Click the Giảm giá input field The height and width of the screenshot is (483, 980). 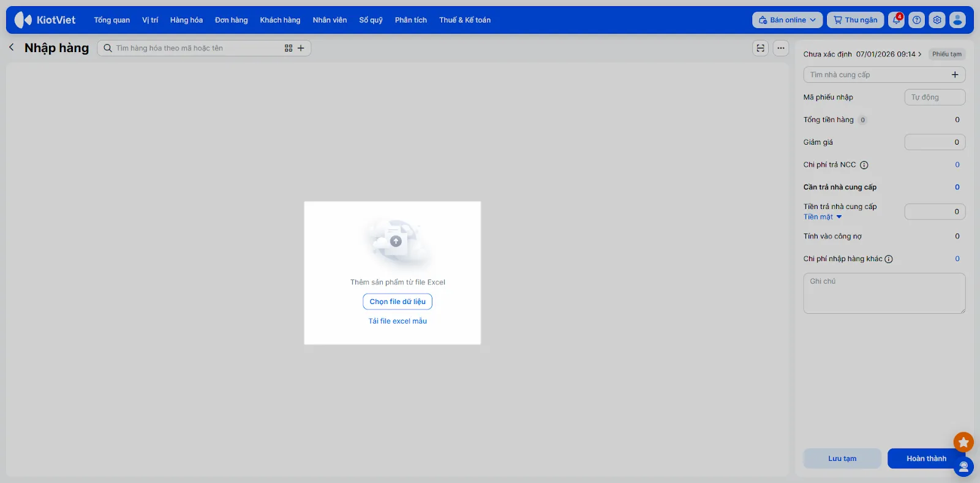(935, 142)
